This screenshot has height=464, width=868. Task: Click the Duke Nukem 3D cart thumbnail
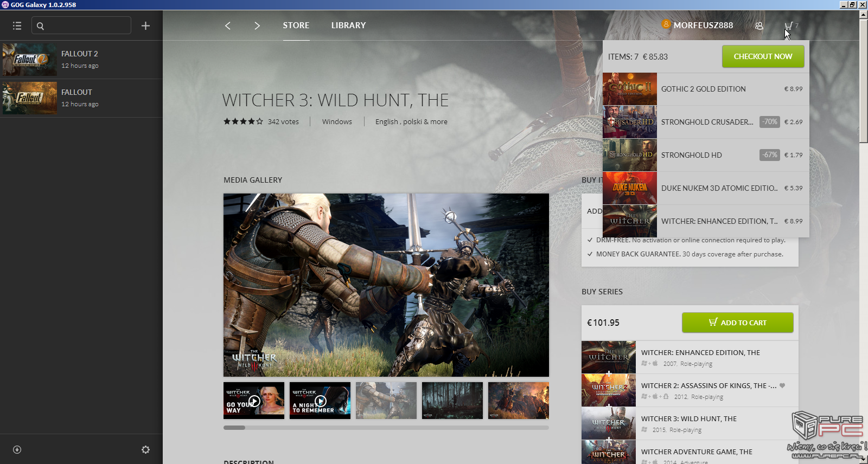[630, 188]
